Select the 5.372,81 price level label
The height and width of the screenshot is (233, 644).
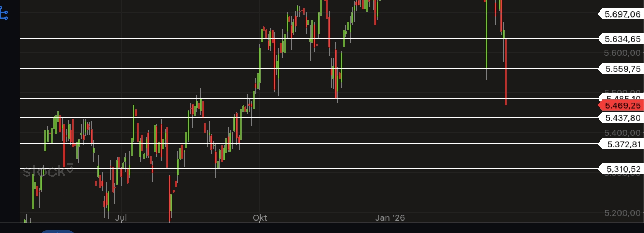tap(621, 144)
